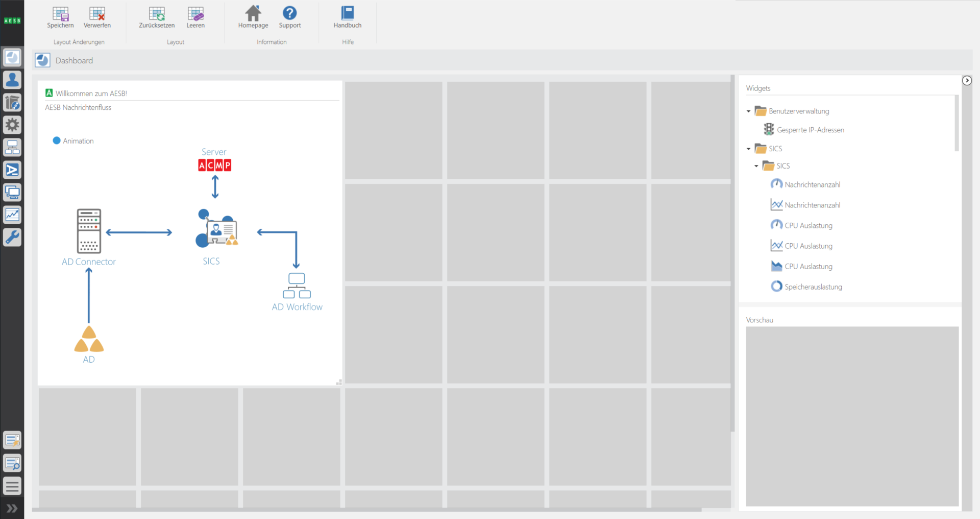Image resolution: width=980 pixels, height=519 pixels.
Task: Open the Dashboard view from the sidebar
Action: pyautogui.click(x=13, y=57)
